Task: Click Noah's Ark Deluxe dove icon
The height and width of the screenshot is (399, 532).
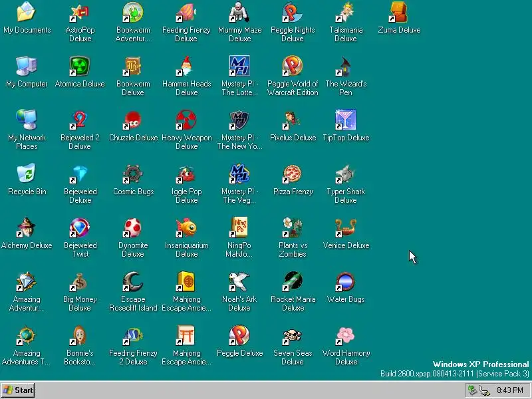Action: coord(239,281)
